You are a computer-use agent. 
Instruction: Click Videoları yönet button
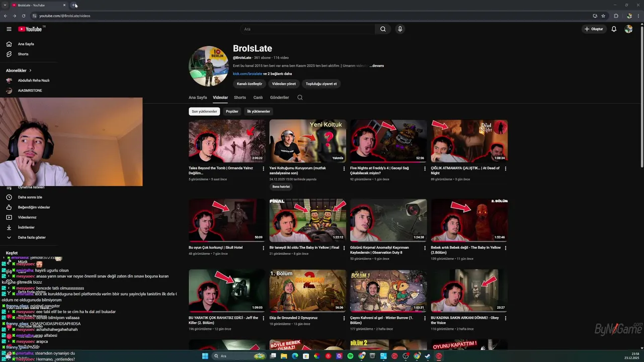coord(284,84)
